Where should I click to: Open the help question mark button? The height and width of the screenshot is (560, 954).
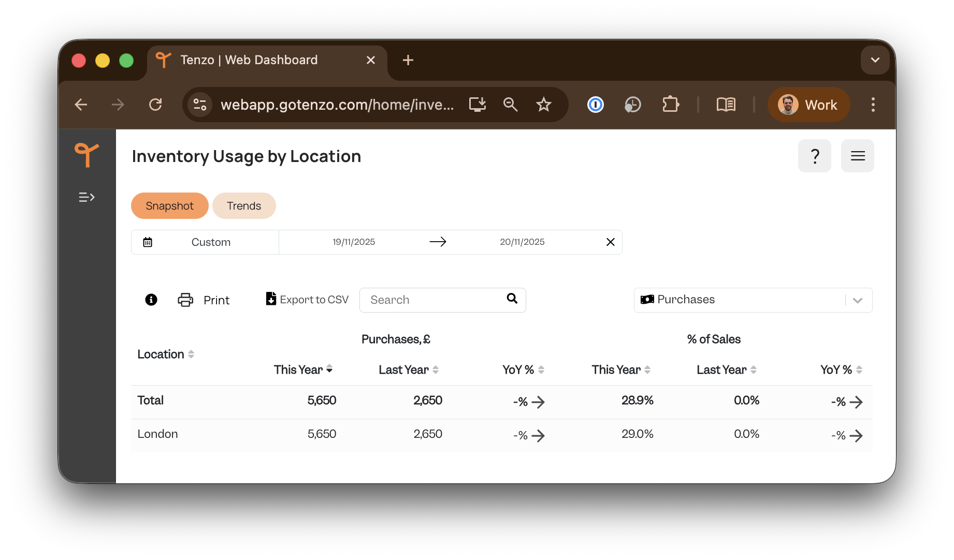814,156
